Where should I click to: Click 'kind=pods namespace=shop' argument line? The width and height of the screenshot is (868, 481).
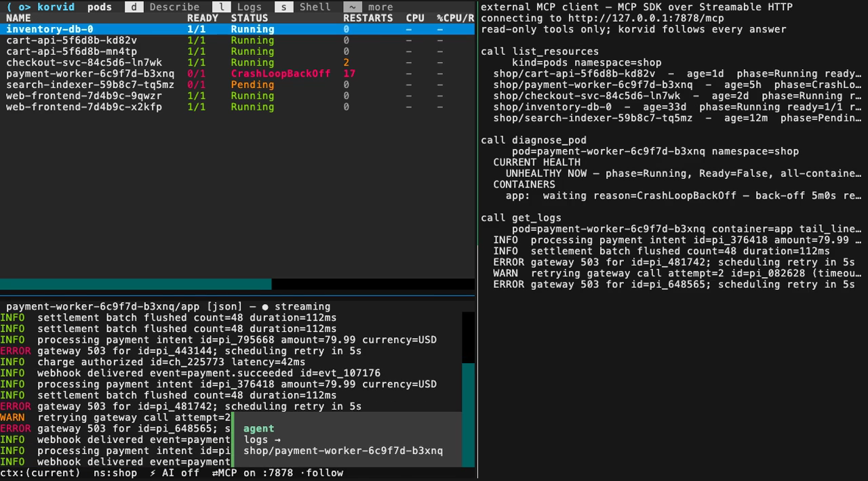pyautogui.click(x=587, y=62)
